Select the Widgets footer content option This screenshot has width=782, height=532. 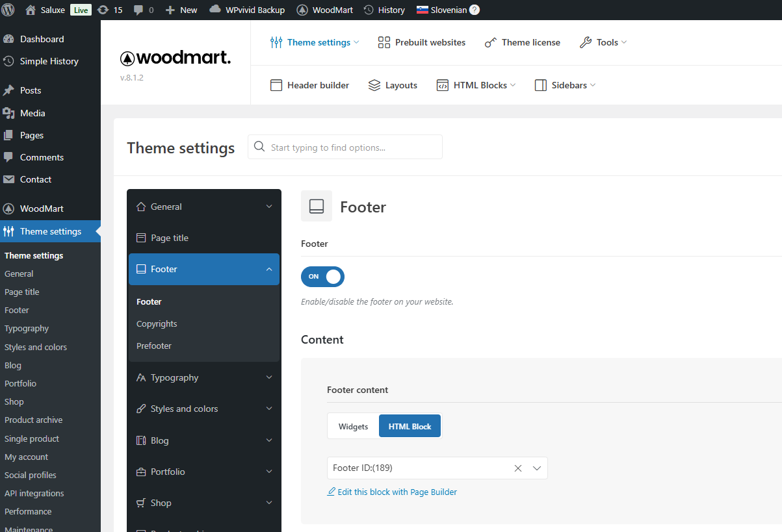353,426
